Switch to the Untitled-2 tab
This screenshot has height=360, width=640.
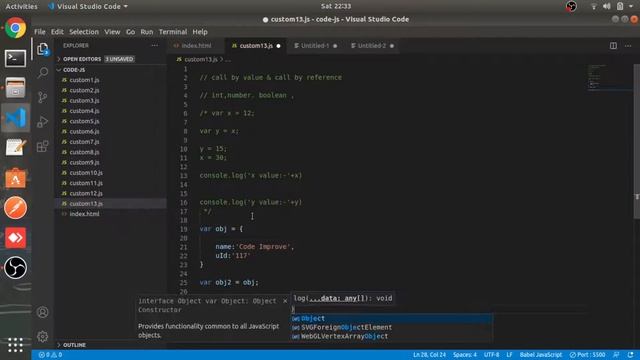click(372, 46)
